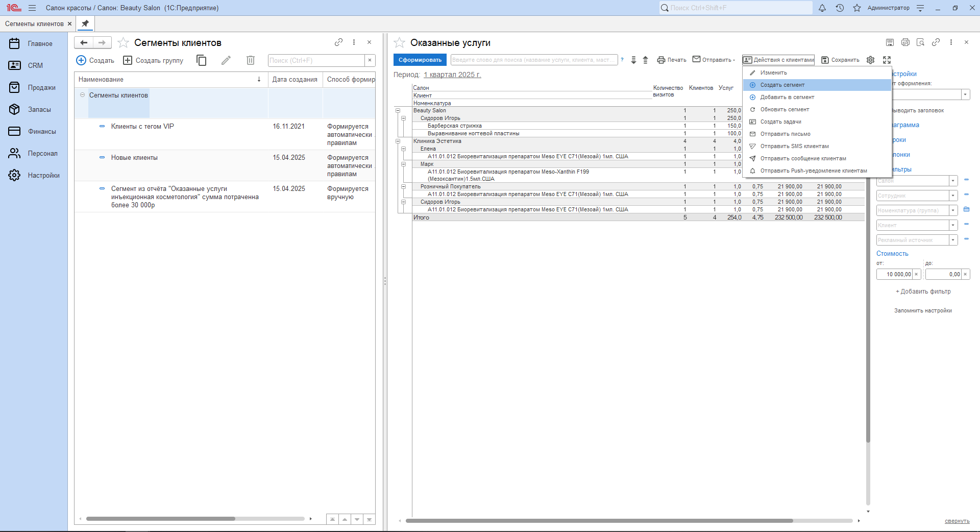This screenshot has height=532, width=980.
Task: Choose Обновить сегмент menu item
Action: [x=817, y=109]
